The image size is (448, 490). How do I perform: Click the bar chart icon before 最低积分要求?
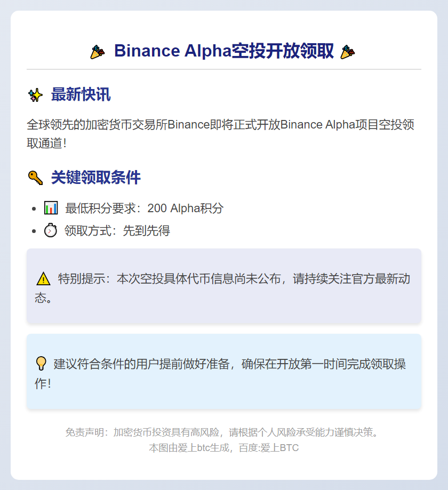pyautogui.click(x=51, y=208)
